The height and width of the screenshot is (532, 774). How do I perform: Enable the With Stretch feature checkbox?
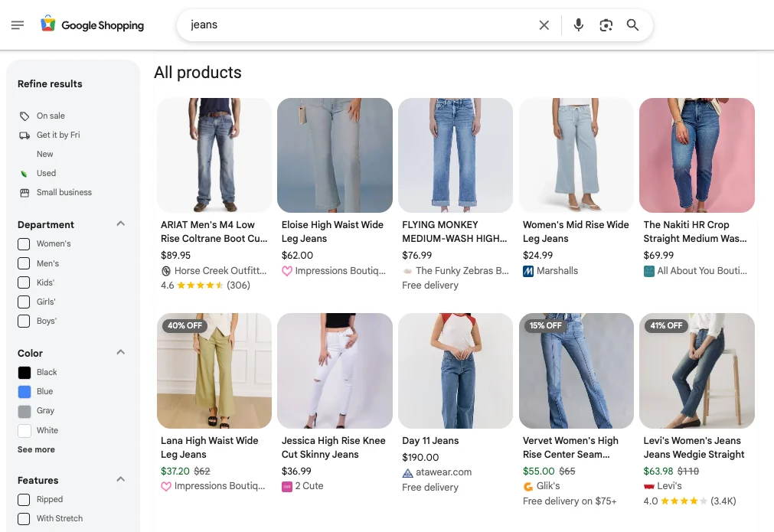click(24, 519)
